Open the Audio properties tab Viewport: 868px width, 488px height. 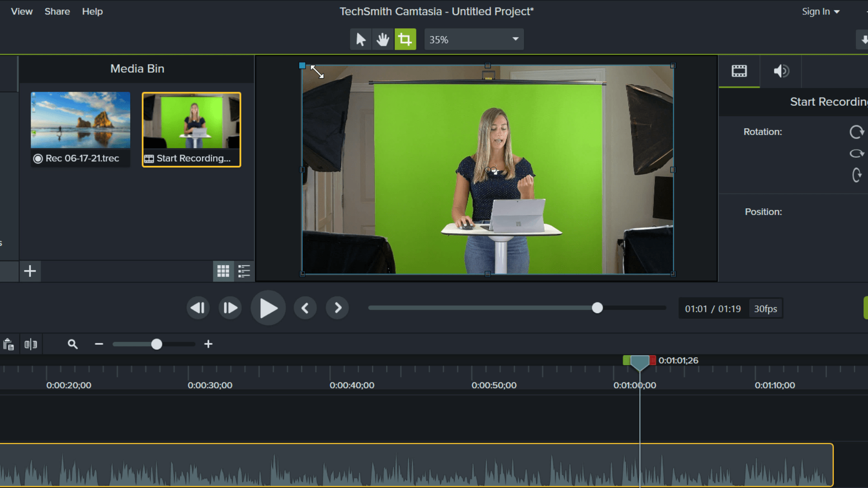click(781, 71)
